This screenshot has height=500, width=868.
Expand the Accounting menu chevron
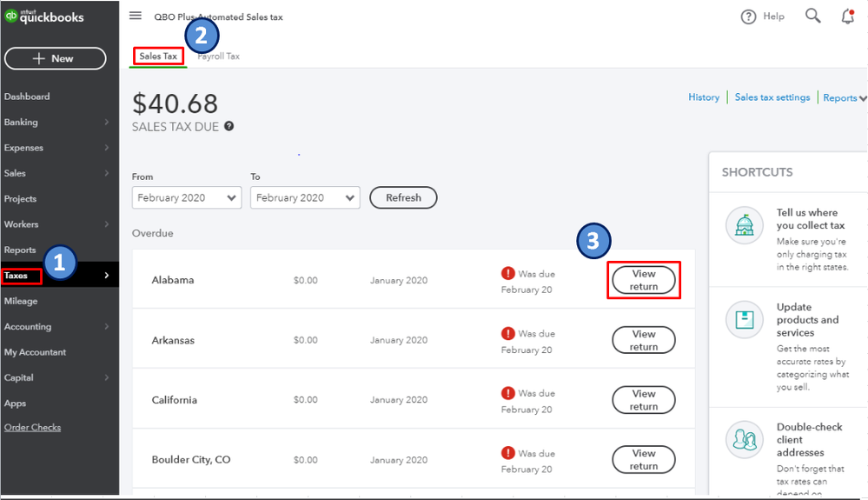point(107,326)
